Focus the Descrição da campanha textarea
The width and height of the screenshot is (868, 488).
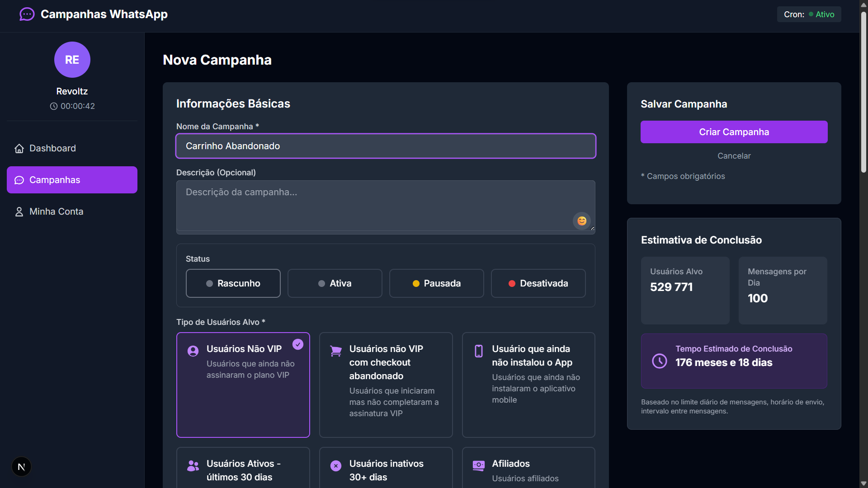click(x=386, y=207)
